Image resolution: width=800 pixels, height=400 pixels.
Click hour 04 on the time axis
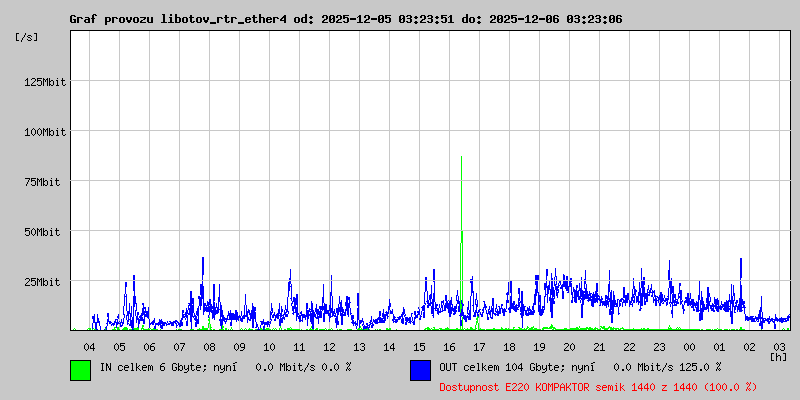coord(90,346)
